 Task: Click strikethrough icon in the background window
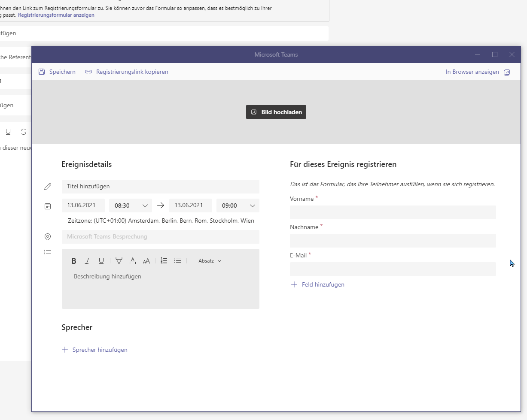tap(24, 132)
